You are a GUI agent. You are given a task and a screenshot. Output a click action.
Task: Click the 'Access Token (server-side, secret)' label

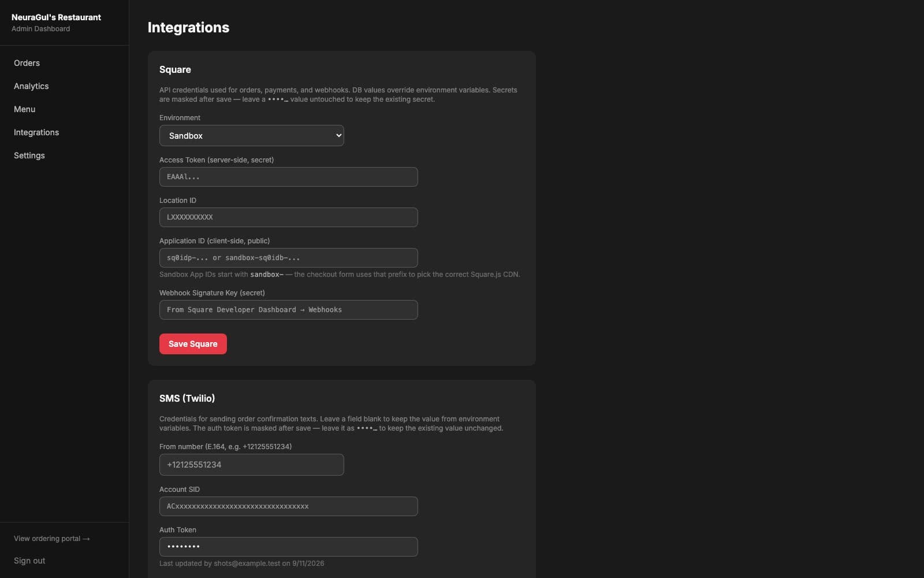point(217,160)
